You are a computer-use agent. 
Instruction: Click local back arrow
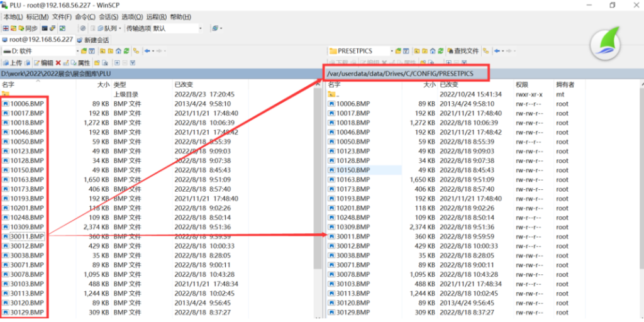tap(147, 52)
